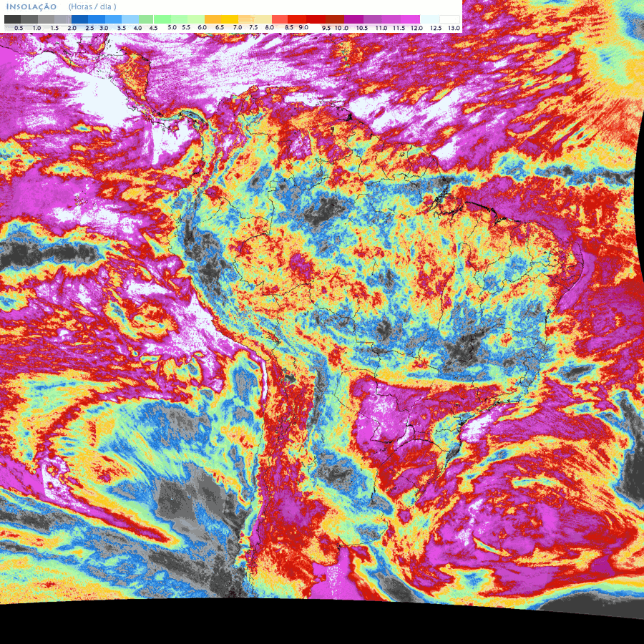The width and height of the screenshot is (644, 644).
Task: Click the 'INSOLAÇÃO' legend title
Action: [31, 7]
